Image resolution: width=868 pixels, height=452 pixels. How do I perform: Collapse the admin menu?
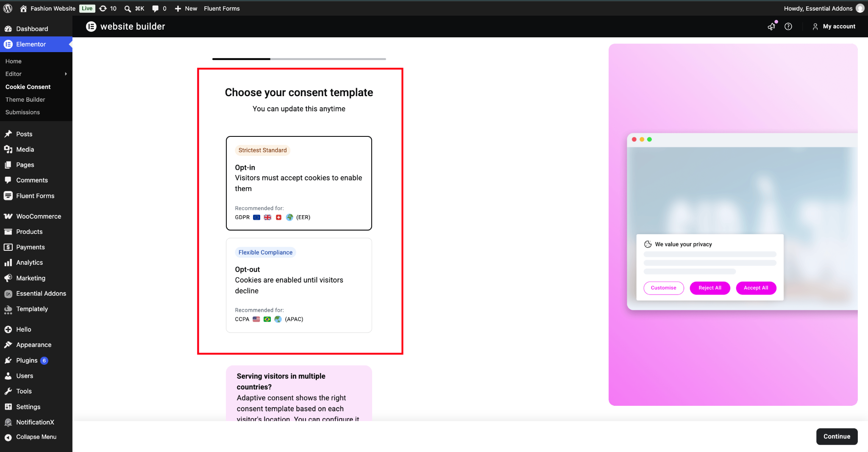[36, 437]
